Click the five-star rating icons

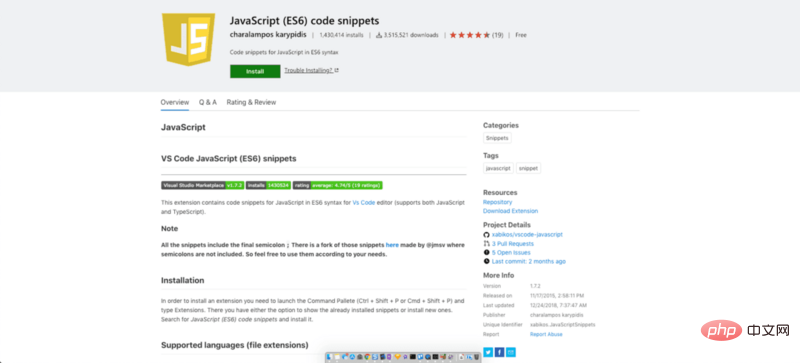coord(470,35)
